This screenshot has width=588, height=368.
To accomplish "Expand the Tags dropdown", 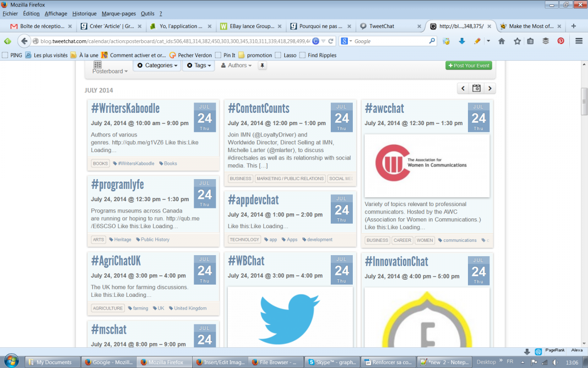I will tap(198, 65).
